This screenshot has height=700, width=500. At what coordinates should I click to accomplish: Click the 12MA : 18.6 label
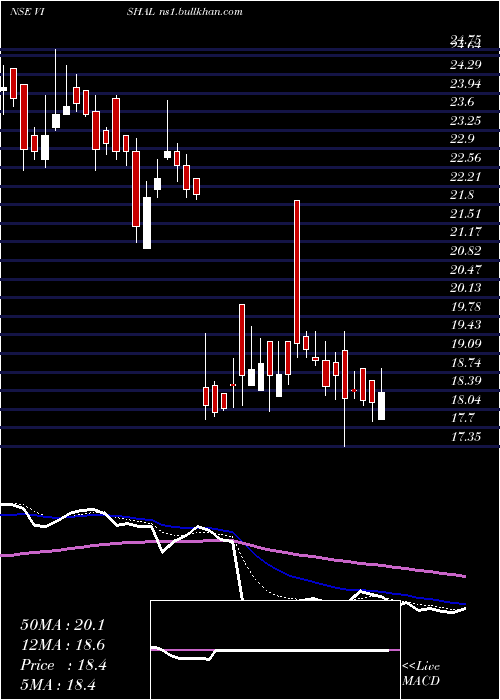coord(62,645)
